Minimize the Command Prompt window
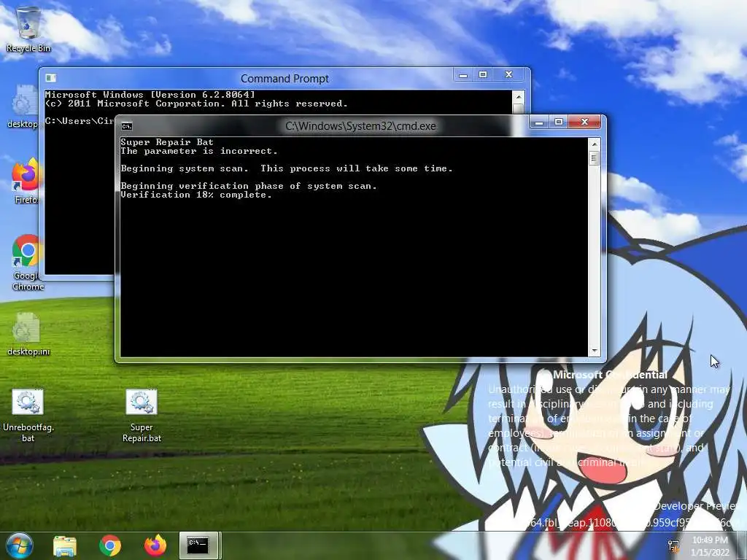The height and width of the screenshot is (560, 747). tap(463, 75)
